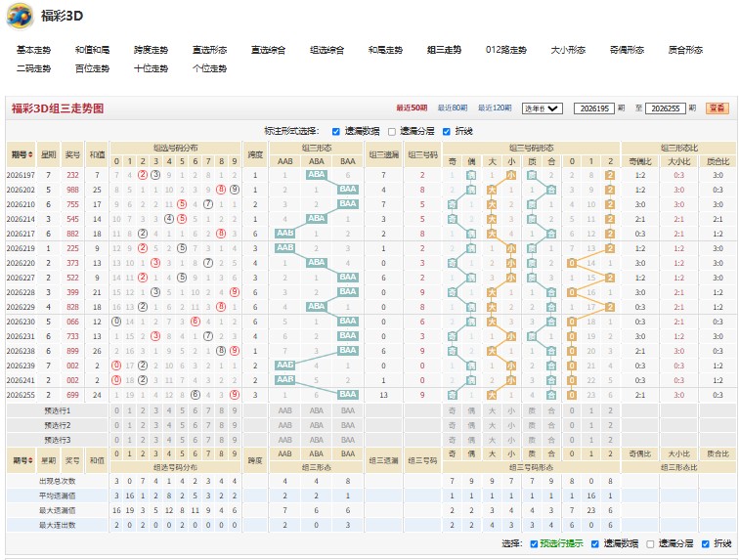Click the 大 marker in row 2026202
The width and height of the screenshot is (739, 560).
point(492,190)
